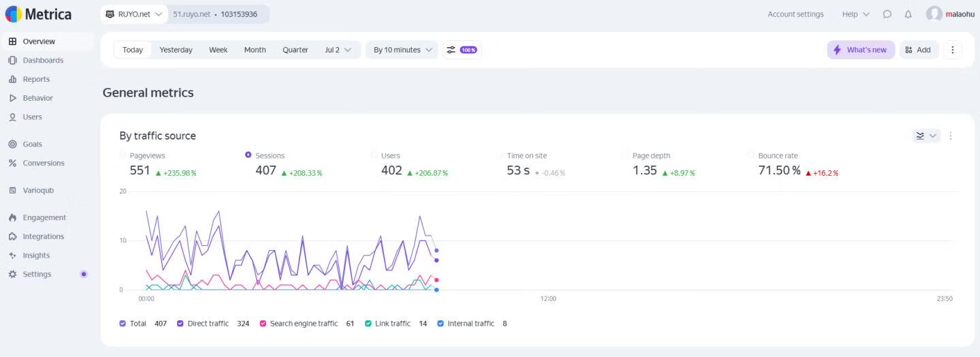The width and height of the screenshot is (980, 357).
Task: Open the traffic source widget's three-dot menu
Action: point(951,136)
